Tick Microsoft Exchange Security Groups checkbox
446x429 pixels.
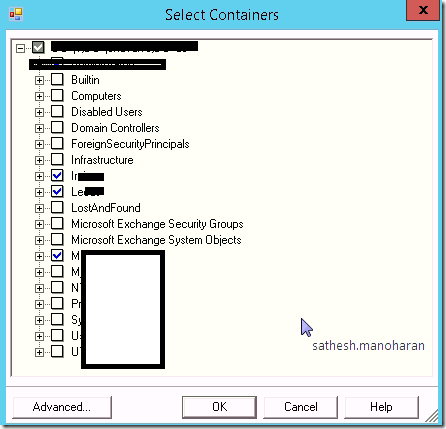click(x=57, y=224)
